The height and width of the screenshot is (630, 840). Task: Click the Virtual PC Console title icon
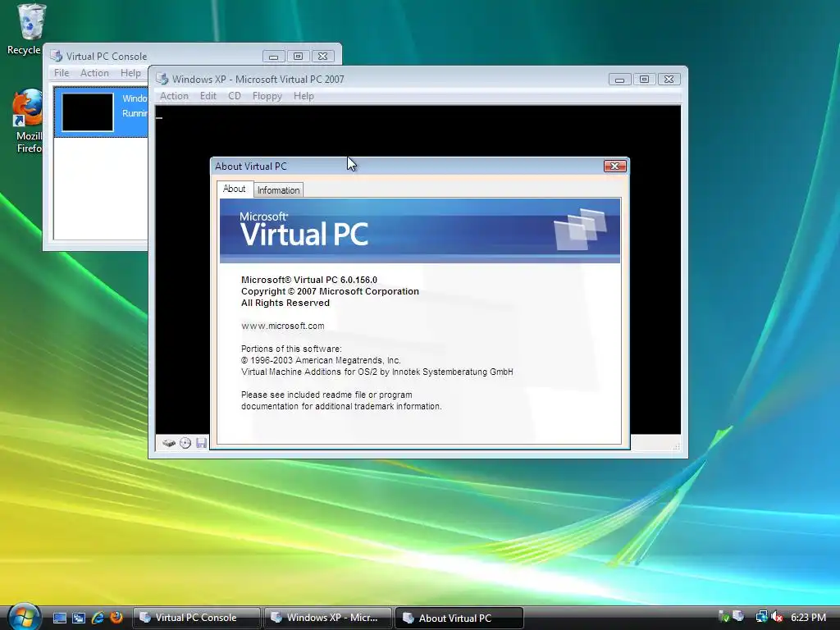click(x=57, y=56)
